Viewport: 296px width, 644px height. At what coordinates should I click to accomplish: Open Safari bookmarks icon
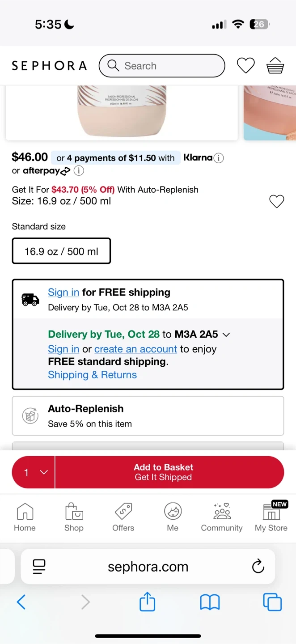tap(210, 602)
